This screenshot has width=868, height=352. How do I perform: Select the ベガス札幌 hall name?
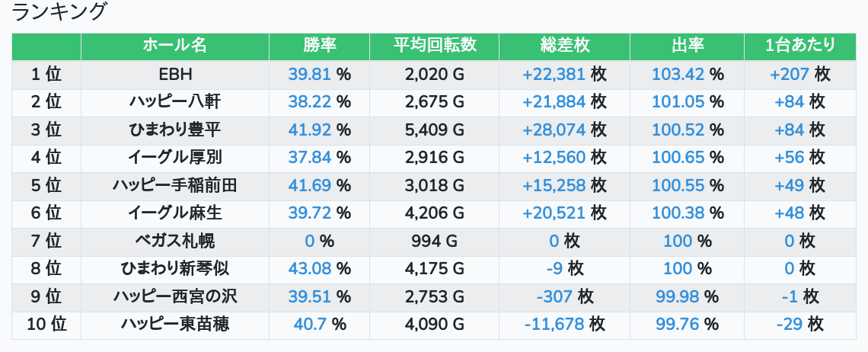(174, 242)
